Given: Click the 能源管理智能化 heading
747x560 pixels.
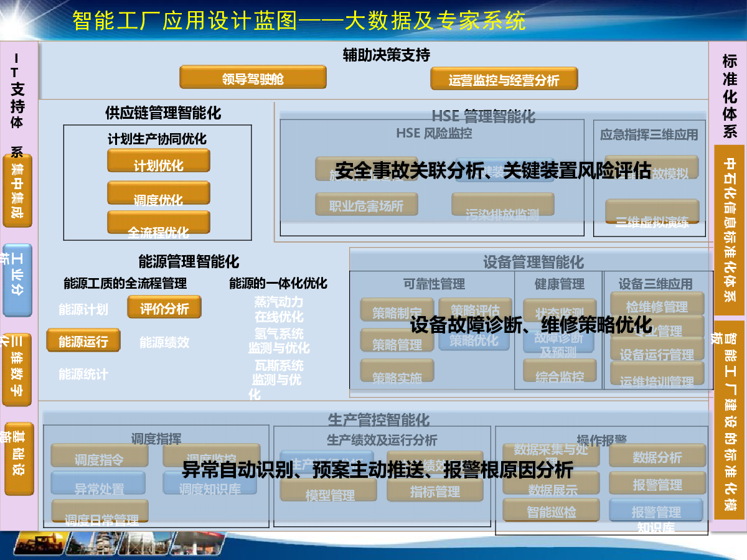Looking at the screenshot, I should tap(189, 261).
